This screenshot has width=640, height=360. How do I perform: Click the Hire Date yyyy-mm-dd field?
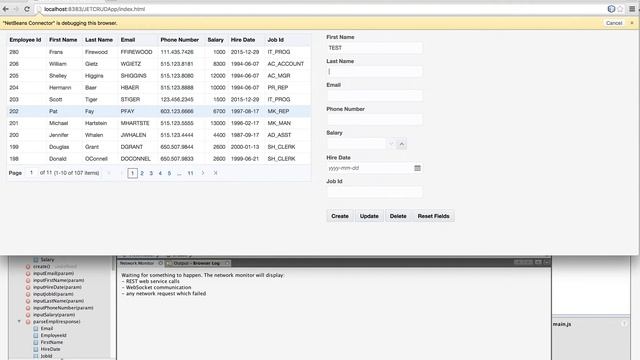pyautogui.click(x=370, y=168)
